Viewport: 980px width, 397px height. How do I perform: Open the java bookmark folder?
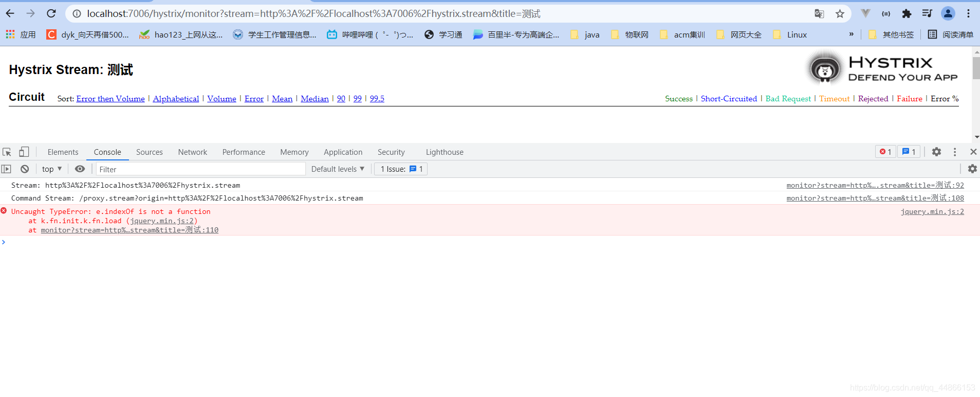(585, 34)
